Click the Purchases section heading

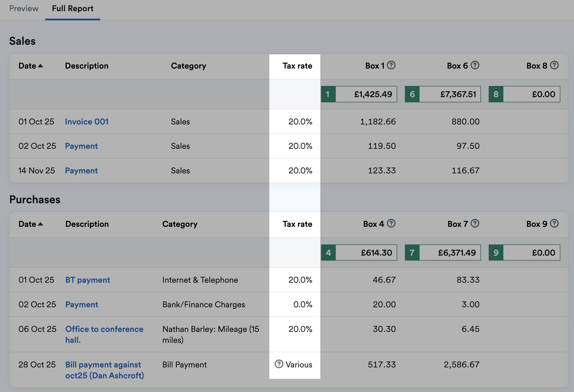35,199
